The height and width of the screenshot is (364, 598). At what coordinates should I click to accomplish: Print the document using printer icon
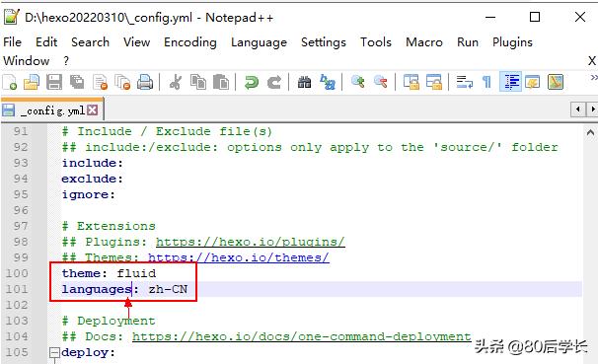(145, 82)
